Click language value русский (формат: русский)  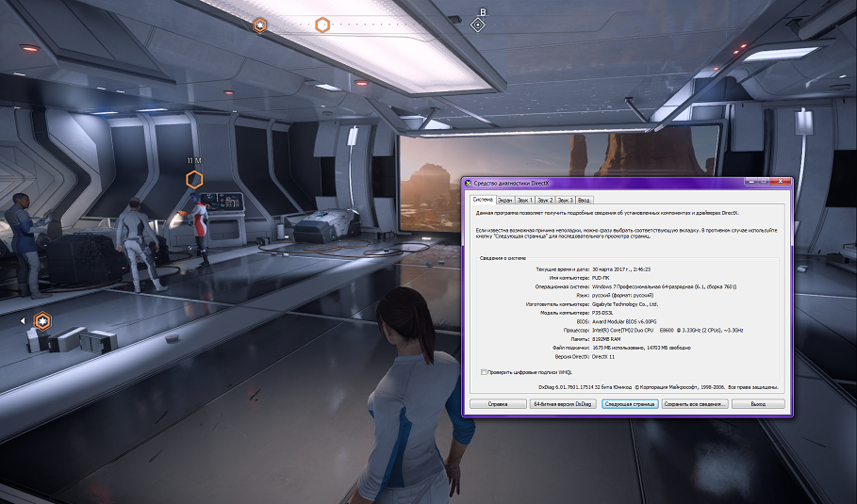pyautogui.click(x=622, y=296)
